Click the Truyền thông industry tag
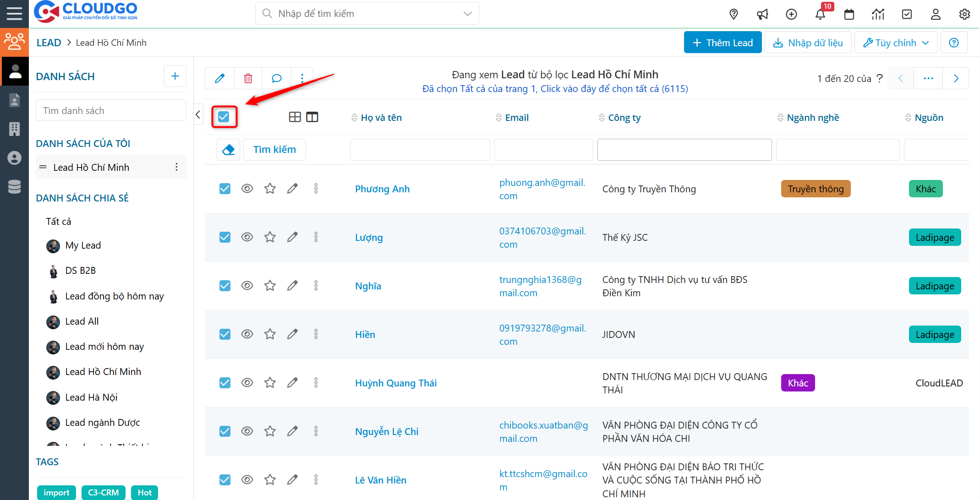Image resolution: width=980 pixels, height=500 pixels. [816, 189]
